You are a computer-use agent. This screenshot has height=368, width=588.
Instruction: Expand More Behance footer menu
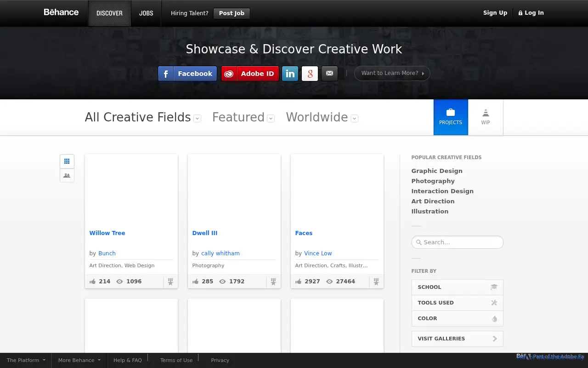pos(79,360)
